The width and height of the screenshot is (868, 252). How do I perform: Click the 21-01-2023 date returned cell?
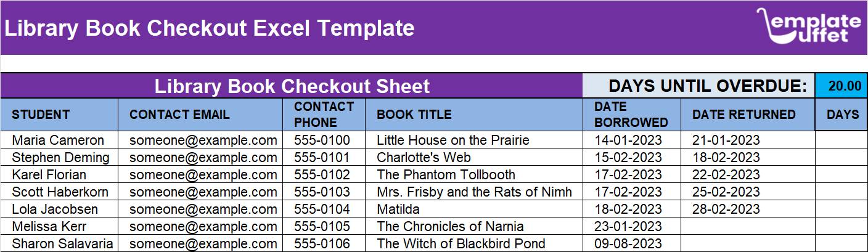coord(748,140)
